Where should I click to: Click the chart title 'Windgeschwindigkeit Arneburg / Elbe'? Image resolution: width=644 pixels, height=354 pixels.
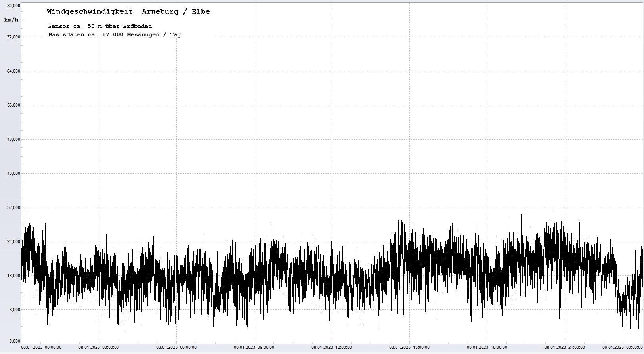(x=128, y=11)
